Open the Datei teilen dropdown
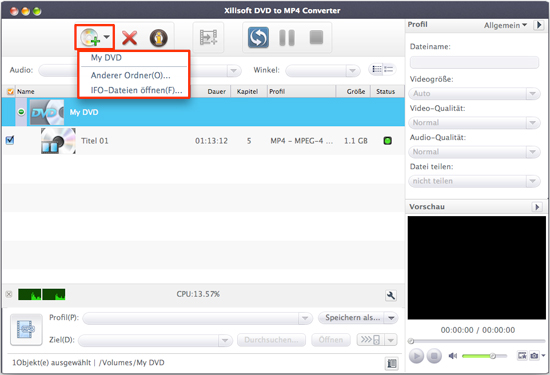This screenshot has width=550, height=375. pos(474,181)
